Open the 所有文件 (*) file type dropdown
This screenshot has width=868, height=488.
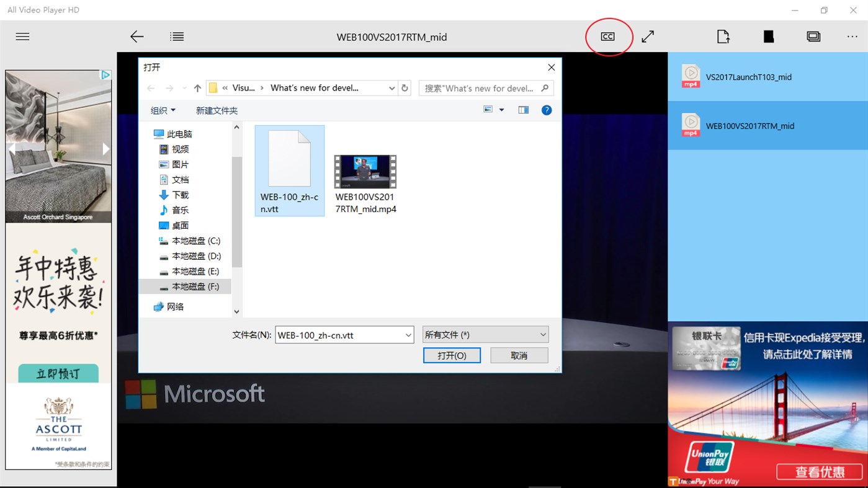point(485,334)
